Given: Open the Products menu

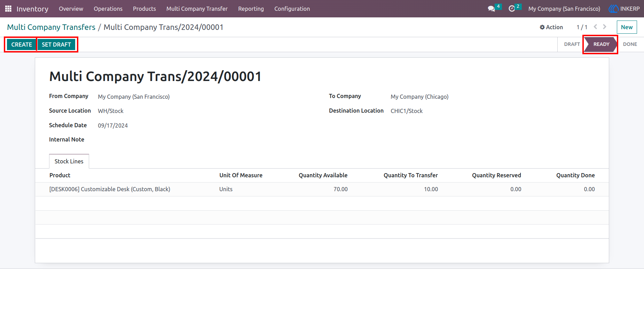Looking at the screenshot, I should tap(144, 9).
